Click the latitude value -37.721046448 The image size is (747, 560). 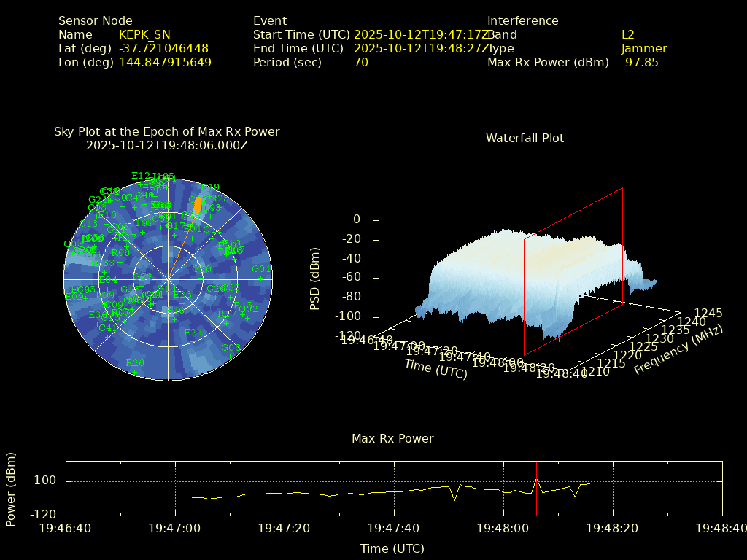tap(163, 49)
